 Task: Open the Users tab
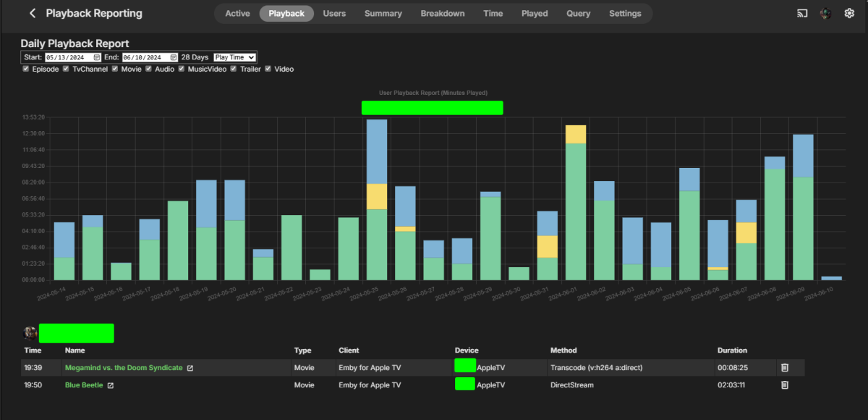point(334,14)
